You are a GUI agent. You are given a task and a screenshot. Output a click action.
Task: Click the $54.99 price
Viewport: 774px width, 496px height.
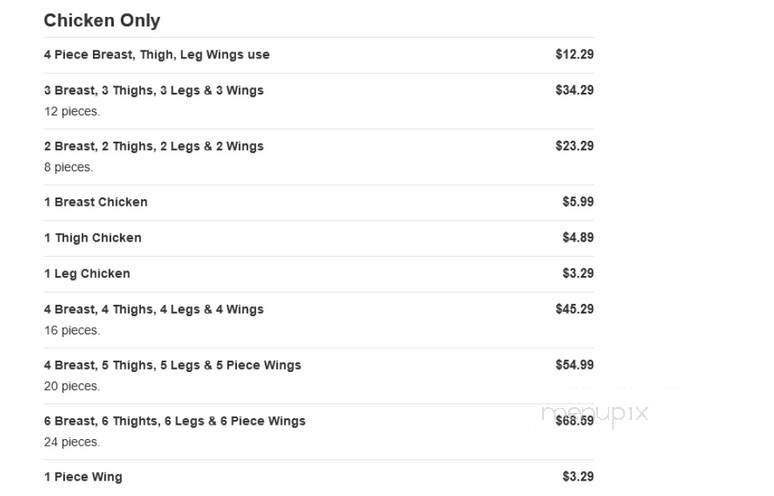coord(574,366)
